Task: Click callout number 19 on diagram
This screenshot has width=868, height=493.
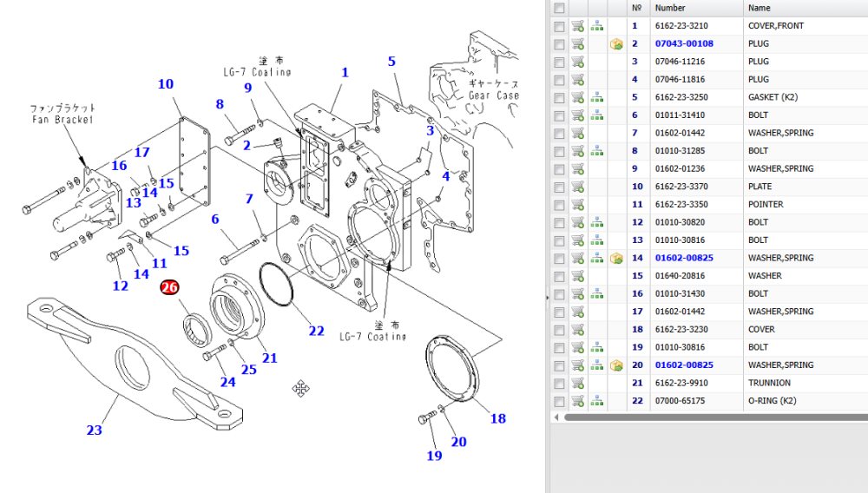Action: [434, 456]
